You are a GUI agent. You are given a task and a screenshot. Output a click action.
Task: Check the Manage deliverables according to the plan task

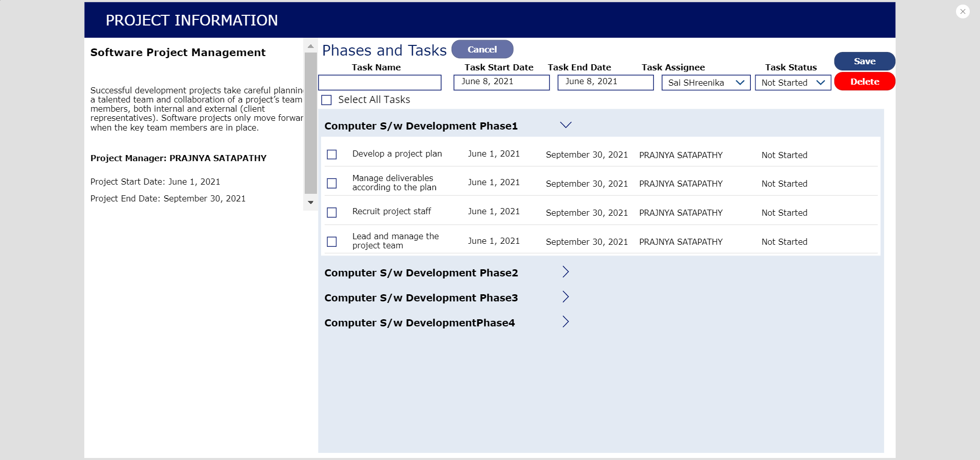coord(332,183)
